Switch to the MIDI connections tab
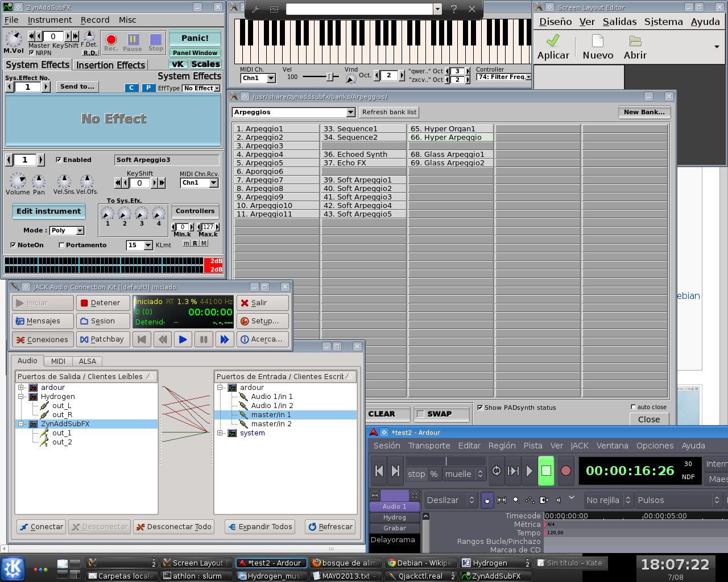The height and width of the screenshot is (582, 728). [x=58, y=361]
